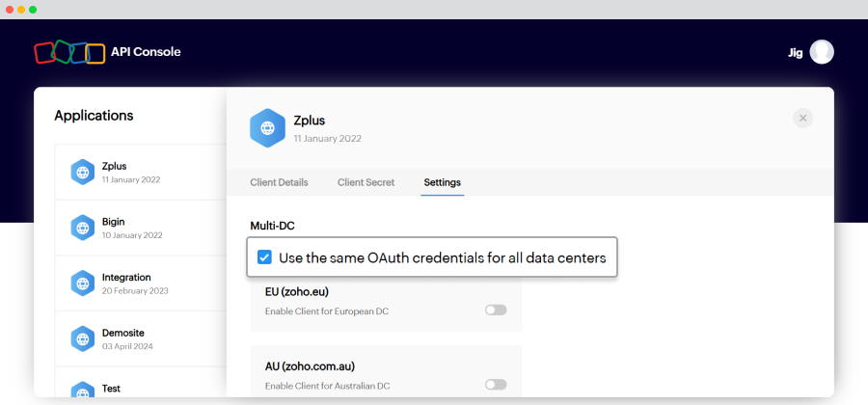The height and width of the screenshot is (405, 868).
Task: Select the Integration application icon
Action: tap(83, 283)
